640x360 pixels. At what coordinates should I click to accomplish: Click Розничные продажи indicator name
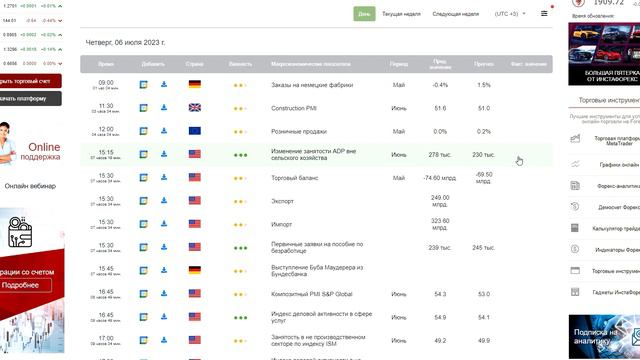pyautogui.click(x=299, y=131)
